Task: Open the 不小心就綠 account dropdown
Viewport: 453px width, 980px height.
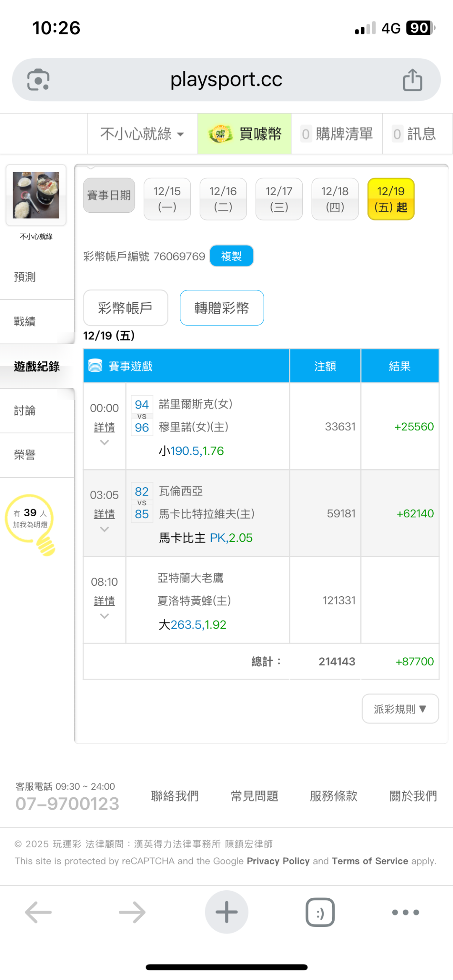Action: pyautogui.click(x=142, y=134)
